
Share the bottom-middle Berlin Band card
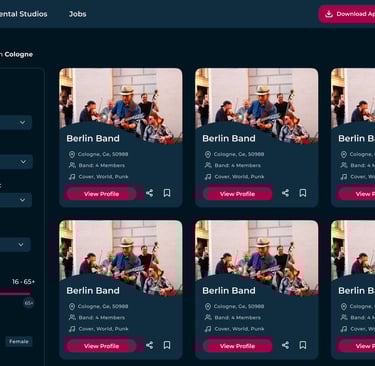(x=285, y=345)
